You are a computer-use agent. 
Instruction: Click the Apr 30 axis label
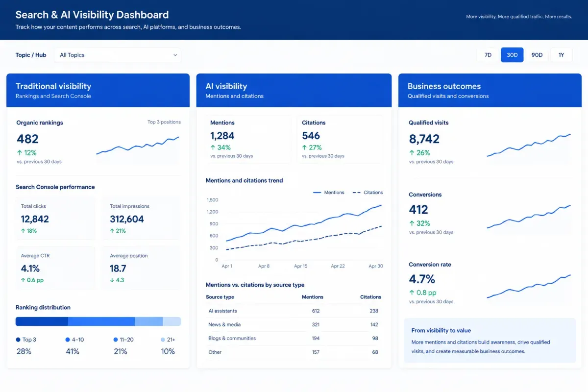pyautogui.click(x=376, y=266)
